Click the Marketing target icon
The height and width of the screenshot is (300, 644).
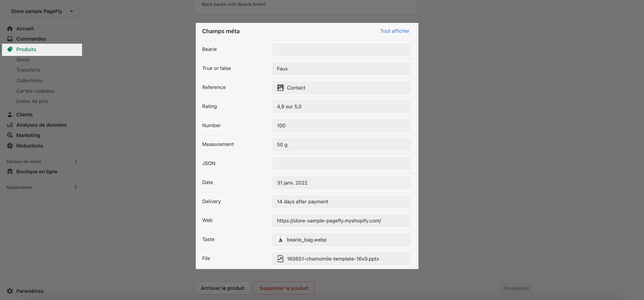click(10, 135)
